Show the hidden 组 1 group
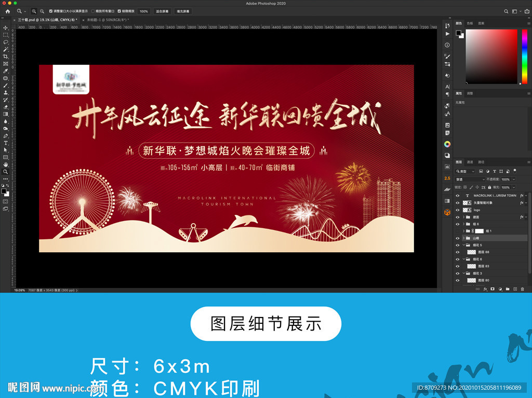The height and width of the screenshot is (398, 532). click(x=457, y=231)
